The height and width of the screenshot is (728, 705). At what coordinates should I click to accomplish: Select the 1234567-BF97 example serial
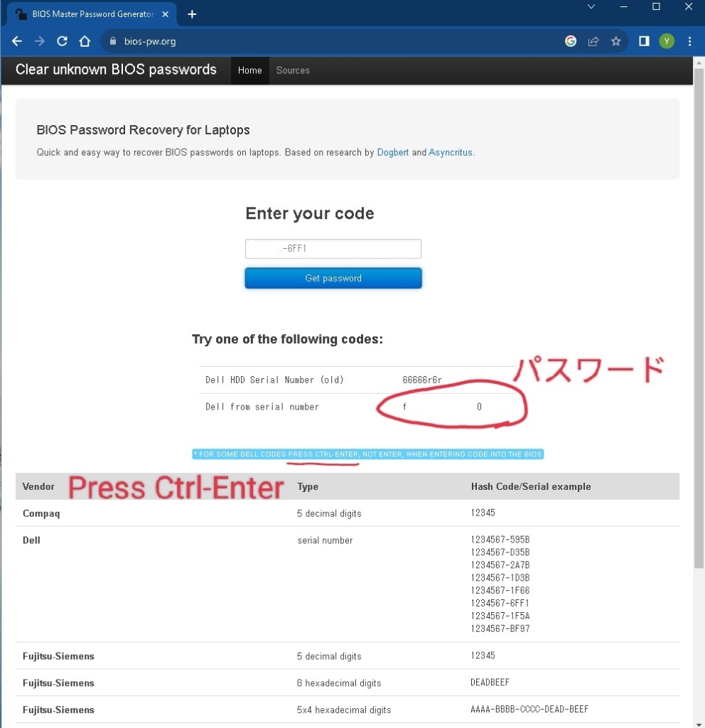500,628
